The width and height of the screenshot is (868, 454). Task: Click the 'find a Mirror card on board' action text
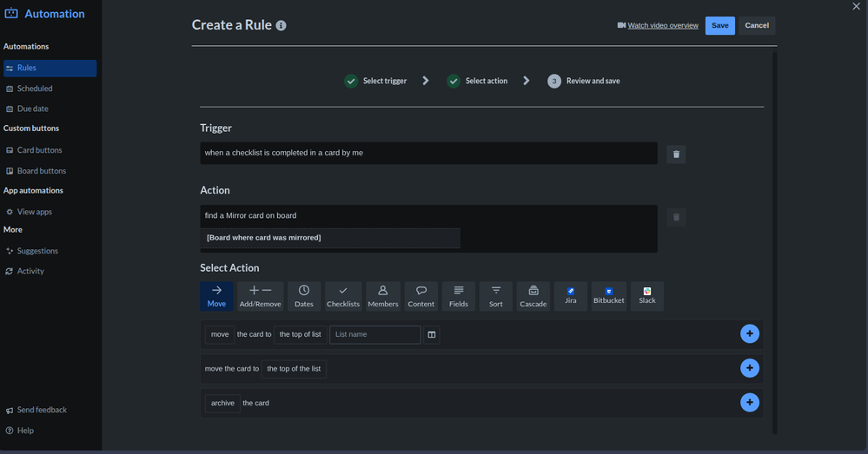pos(251,215)
